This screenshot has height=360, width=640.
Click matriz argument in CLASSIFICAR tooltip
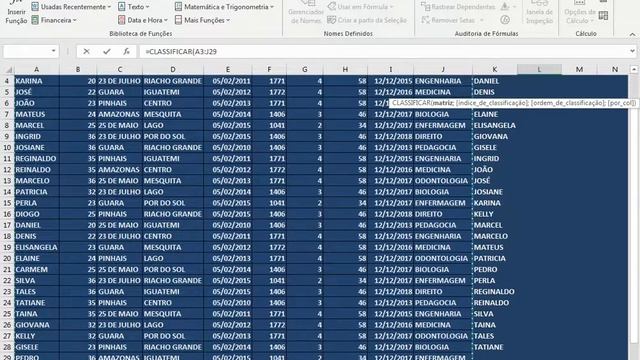coord(443,103)
